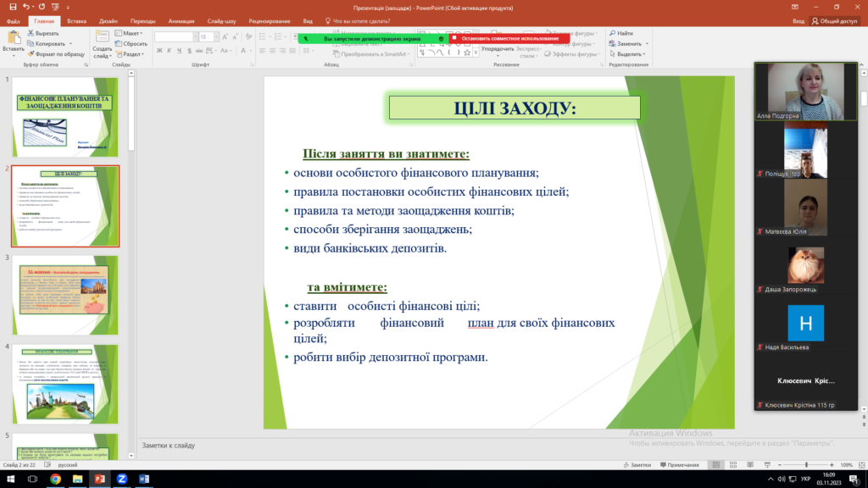This screenshot has height=488, width=868.
Task: Start slideshow from beginning via quick access icon
Action: coord(55,7)
